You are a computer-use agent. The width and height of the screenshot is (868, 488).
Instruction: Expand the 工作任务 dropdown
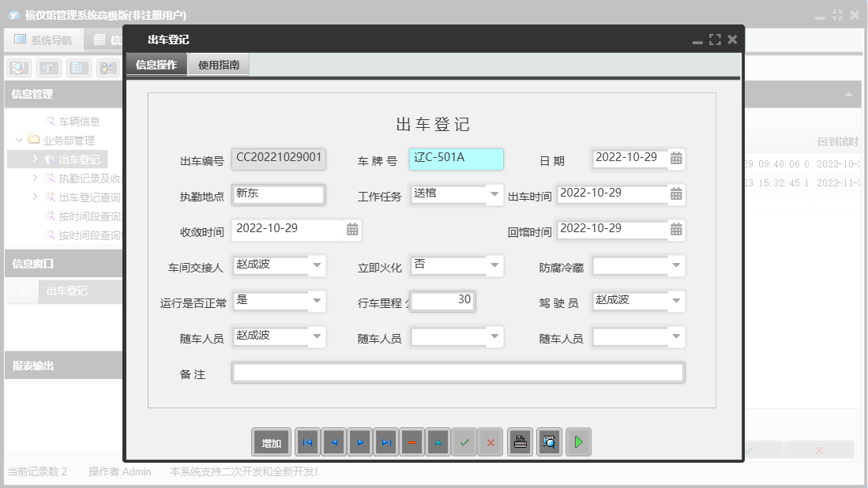coord(494,194)
